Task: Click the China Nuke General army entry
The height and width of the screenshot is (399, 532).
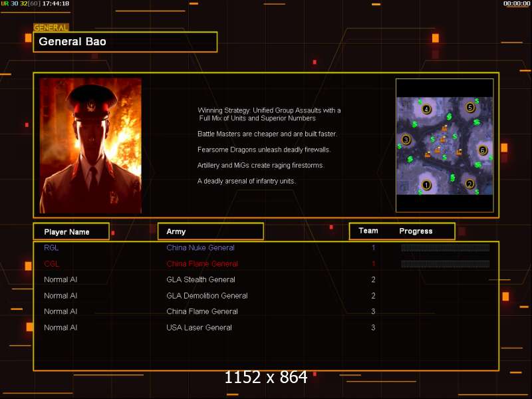Action: [x=201, y=247]
